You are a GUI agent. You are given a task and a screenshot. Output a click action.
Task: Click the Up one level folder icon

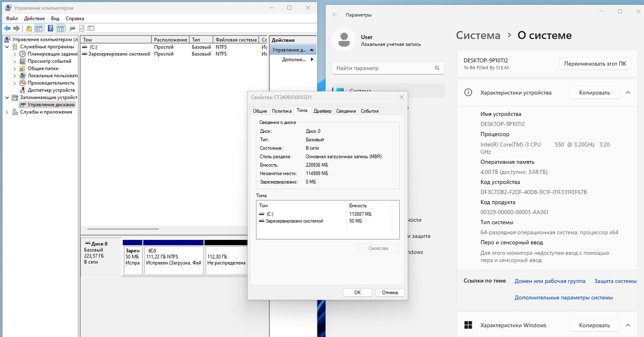pyautogui.click(x=28, y=28)
